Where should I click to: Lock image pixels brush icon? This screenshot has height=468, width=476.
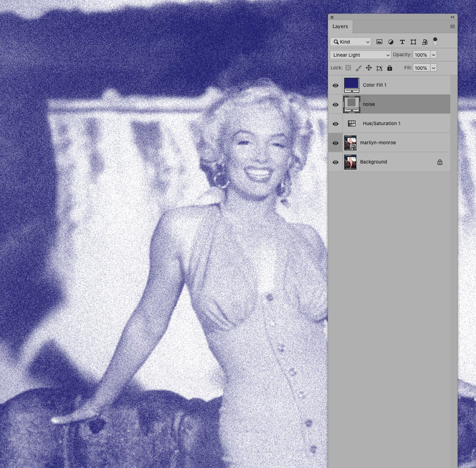(358, 68)
